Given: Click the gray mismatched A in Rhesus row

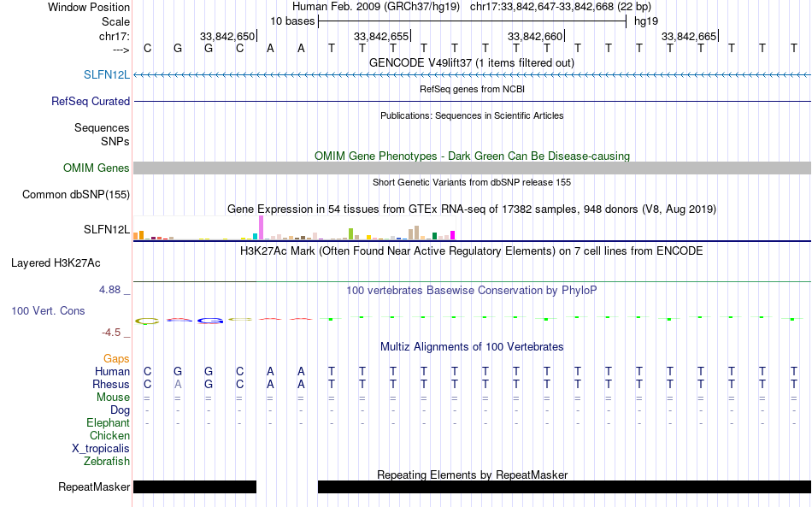Looking at the screenshot, I should pos(178,384).
